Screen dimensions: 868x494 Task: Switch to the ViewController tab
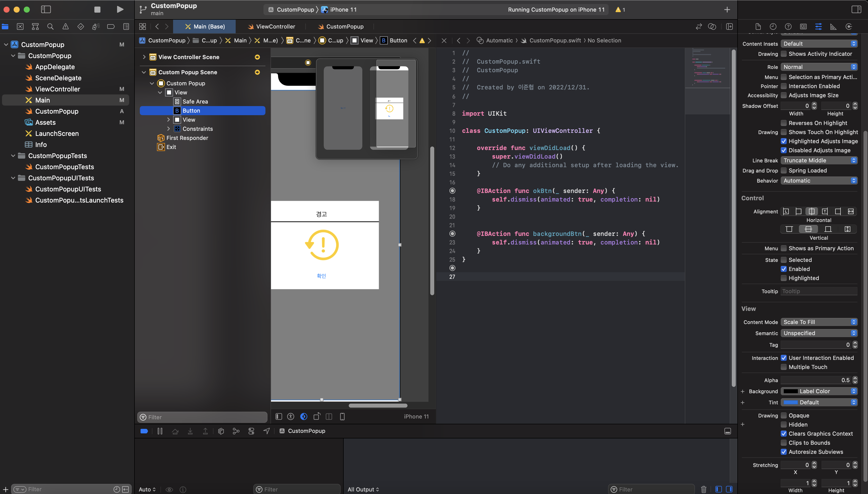click(x=271, y=27)
